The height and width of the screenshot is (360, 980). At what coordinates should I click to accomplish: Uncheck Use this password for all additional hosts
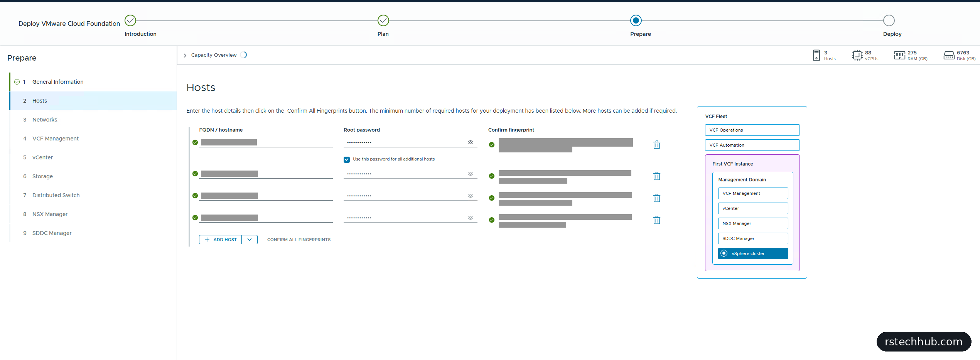346,159
